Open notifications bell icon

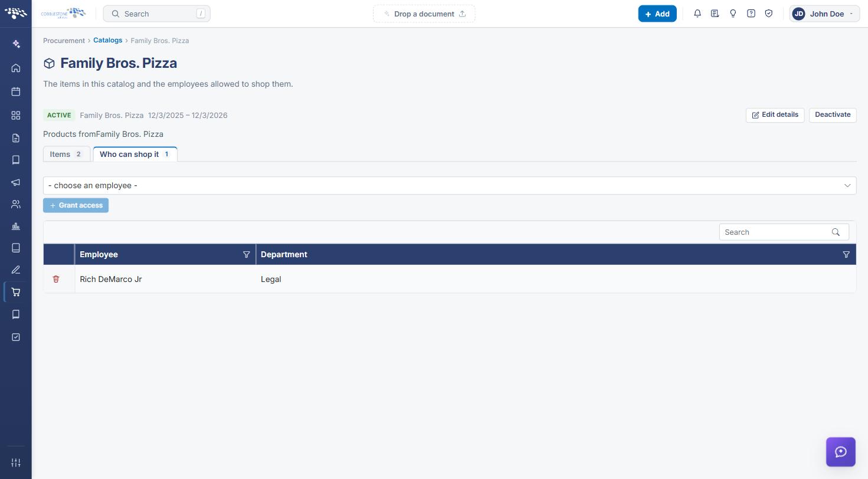point(697,14)
